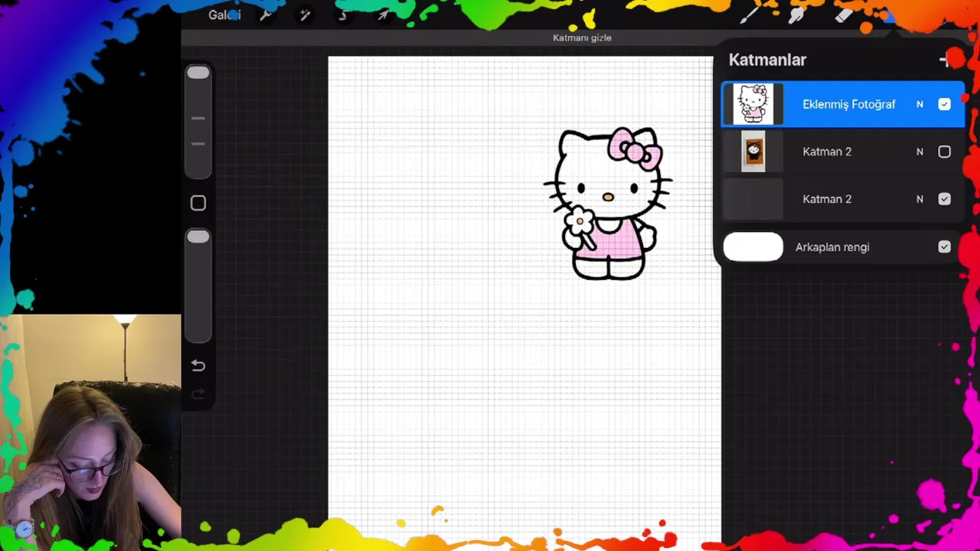The height and width of the screenshot is (551, 980).
Task: Open the wrench Actions menu
Action: pyautogui.click(x=266, y=15)
